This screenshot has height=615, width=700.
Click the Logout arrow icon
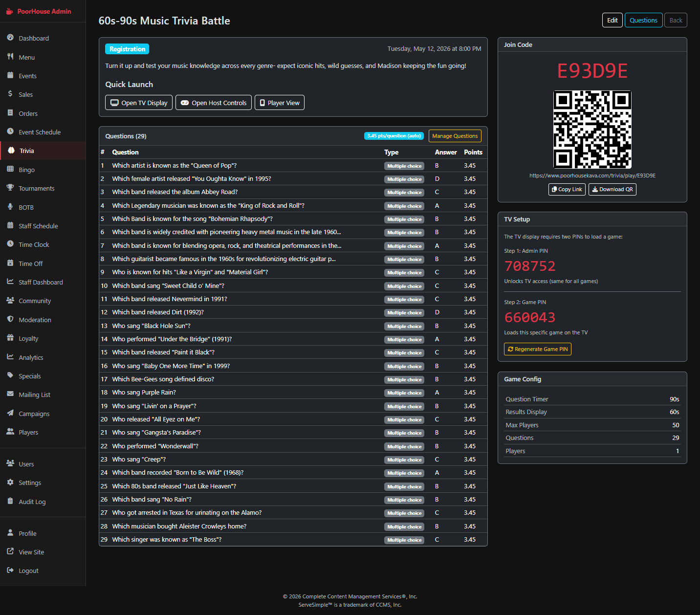click(x=10, y=570)
